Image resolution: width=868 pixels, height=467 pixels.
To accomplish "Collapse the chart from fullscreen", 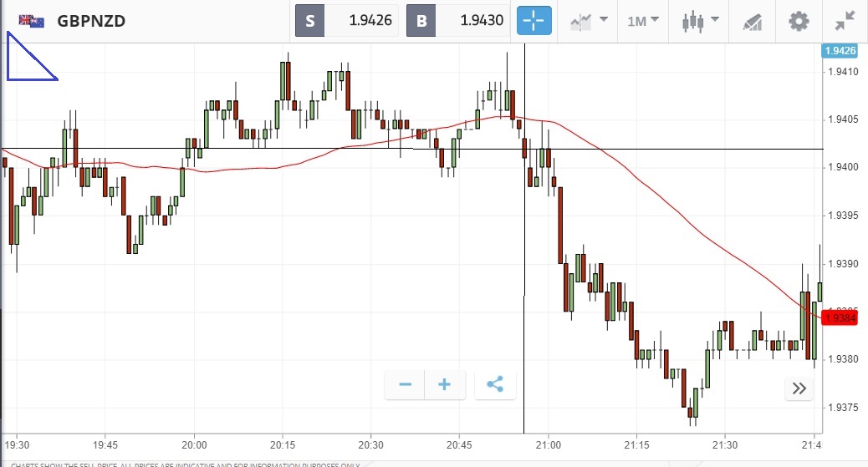I will (x=845, y=21).
